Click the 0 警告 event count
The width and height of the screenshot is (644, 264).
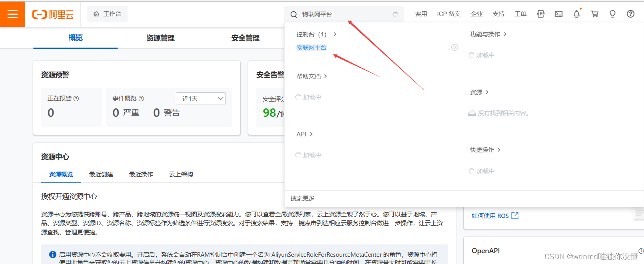point(167,113)
